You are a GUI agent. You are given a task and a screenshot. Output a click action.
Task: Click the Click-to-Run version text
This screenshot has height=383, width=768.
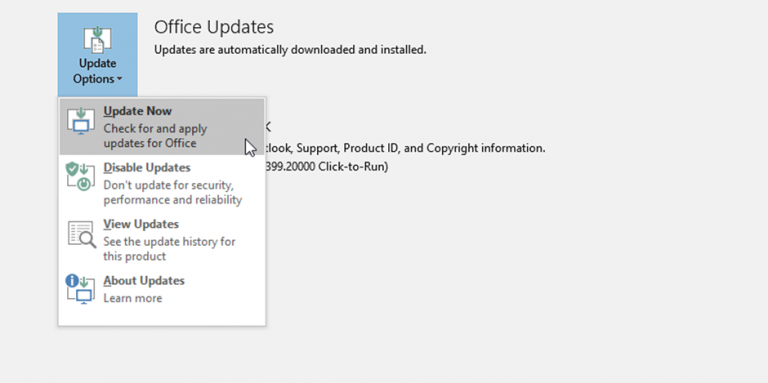[x=327, y=167]
